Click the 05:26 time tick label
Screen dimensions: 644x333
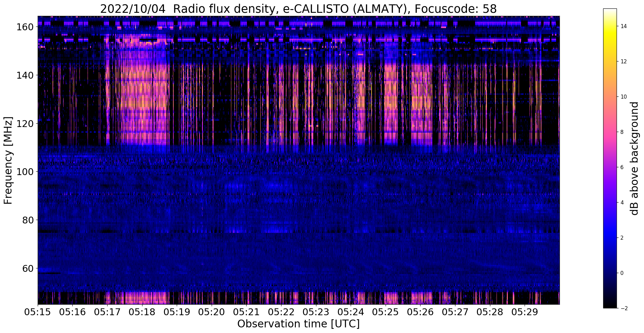pos(421,312)
